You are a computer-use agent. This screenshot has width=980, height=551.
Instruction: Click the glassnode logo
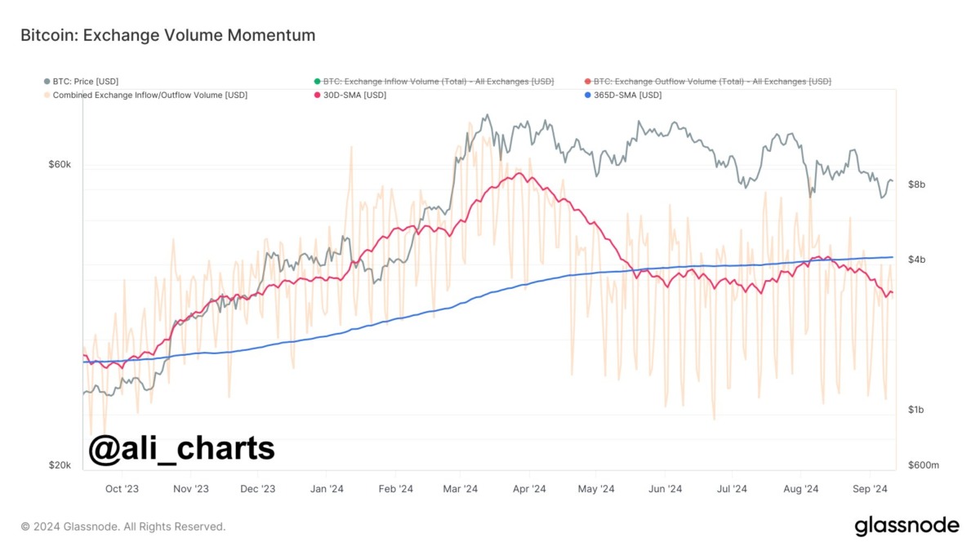point(906,526)
